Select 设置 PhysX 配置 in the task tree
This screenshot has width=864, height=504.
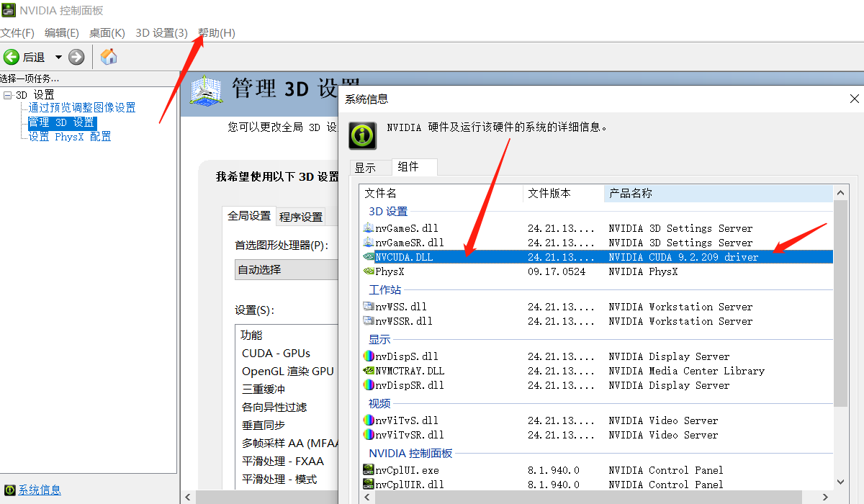70,137
